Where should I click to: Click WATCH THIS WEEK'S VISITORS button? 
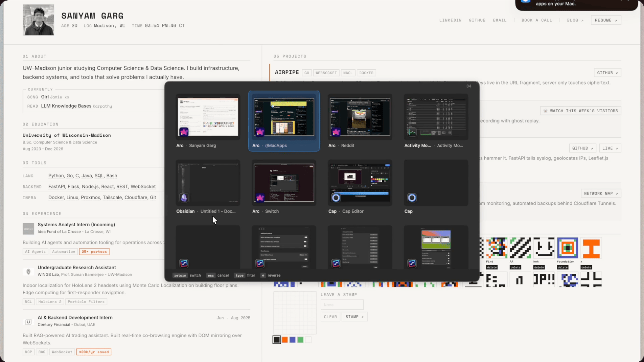click(x=581, y=111)
